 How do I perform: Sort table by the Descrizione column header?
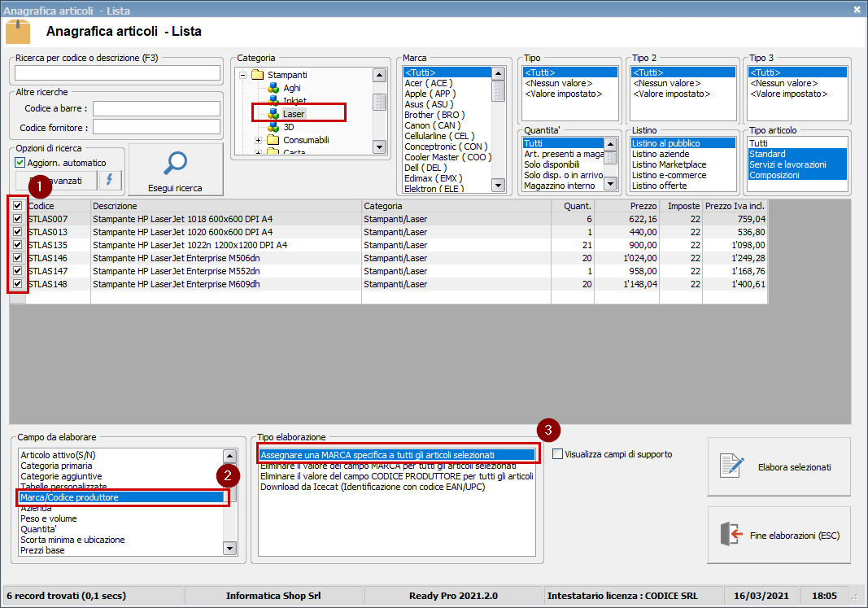226,206
